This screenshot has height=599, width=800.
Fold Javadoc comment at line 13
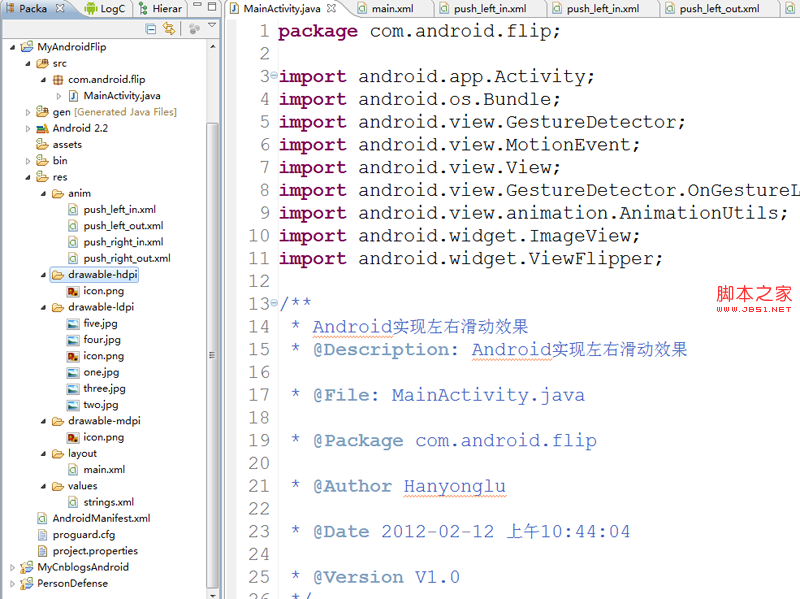coord(274,304)
